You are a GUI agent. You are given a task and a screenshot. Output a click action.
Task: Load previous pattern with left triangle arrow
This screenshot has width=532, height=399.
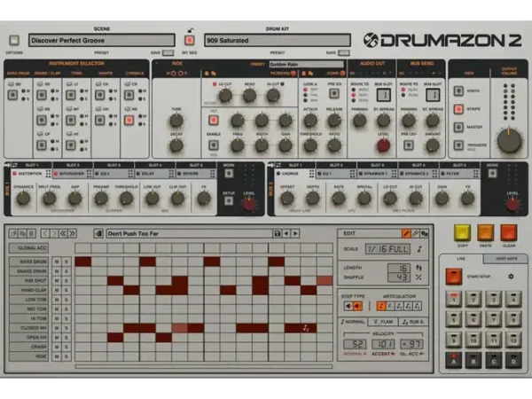click(286, 233)
